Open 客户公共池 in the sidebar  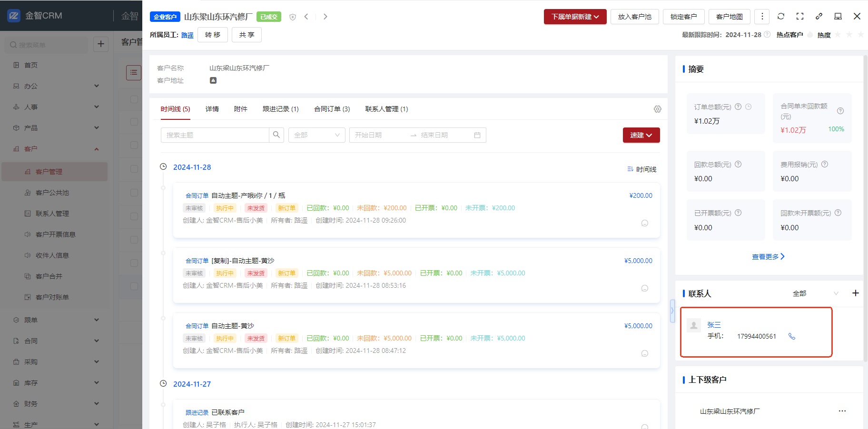tap(52, 193)
